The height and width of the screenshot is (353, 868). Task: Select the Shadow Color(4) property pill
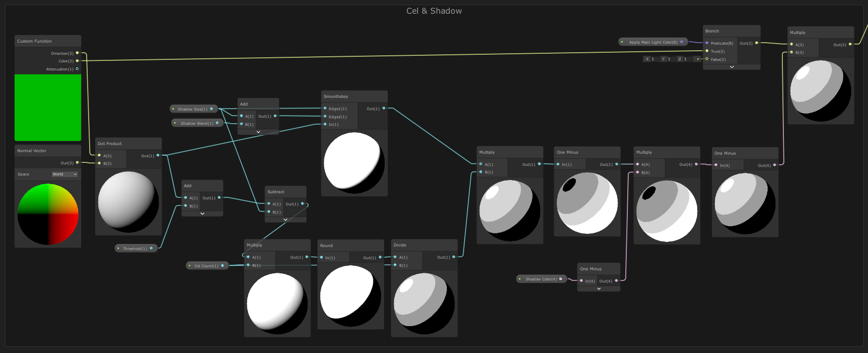click(542, 279)
